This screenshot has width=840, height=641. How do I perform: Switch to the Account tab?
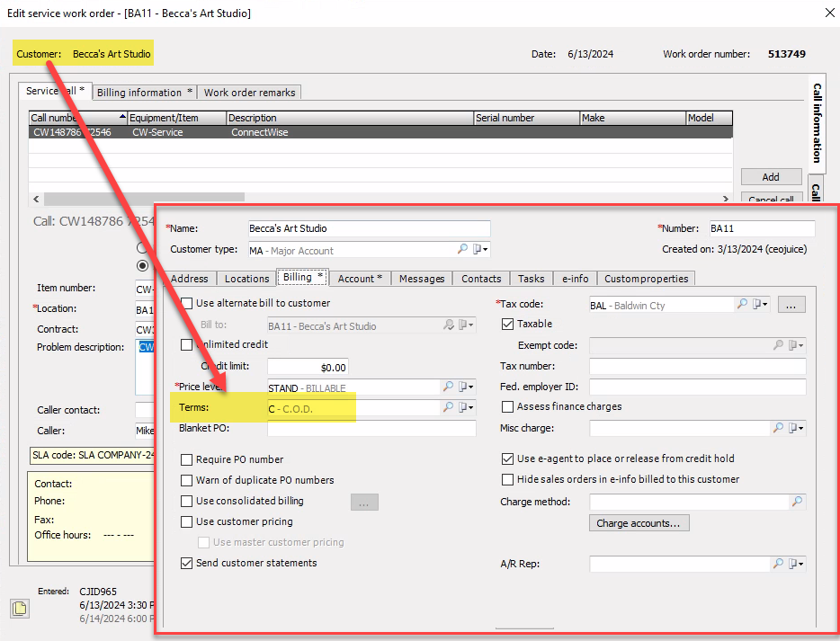(360, 279)
